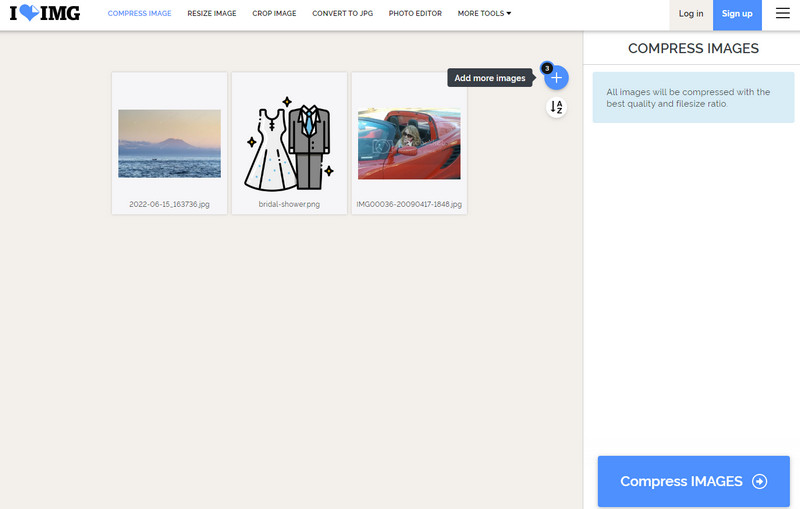The image size is (800, 509).
Task: Click the blue plus add images button
Action: pos(557,77)
